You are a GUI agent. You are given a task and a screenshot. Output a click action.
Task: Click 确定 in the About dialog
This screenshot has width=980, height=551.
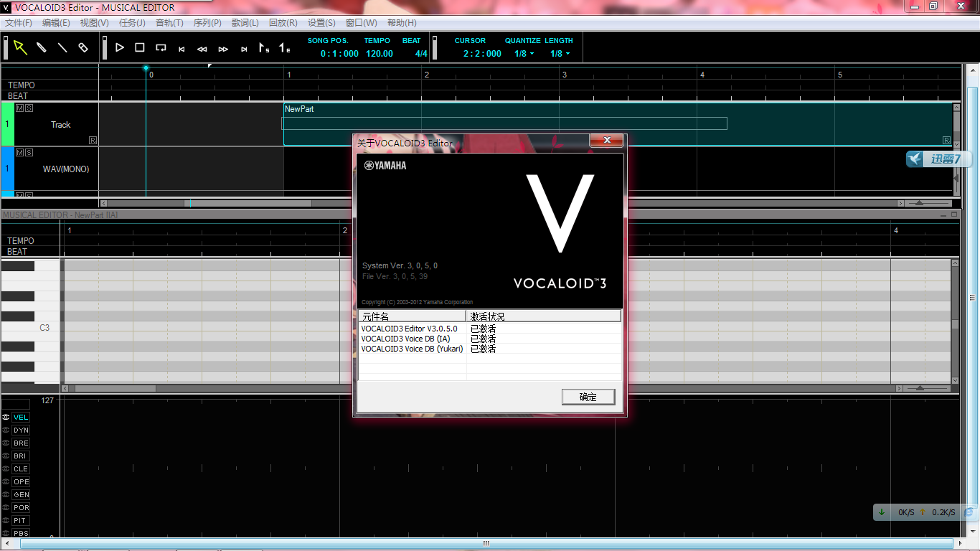tap(588, 397)
